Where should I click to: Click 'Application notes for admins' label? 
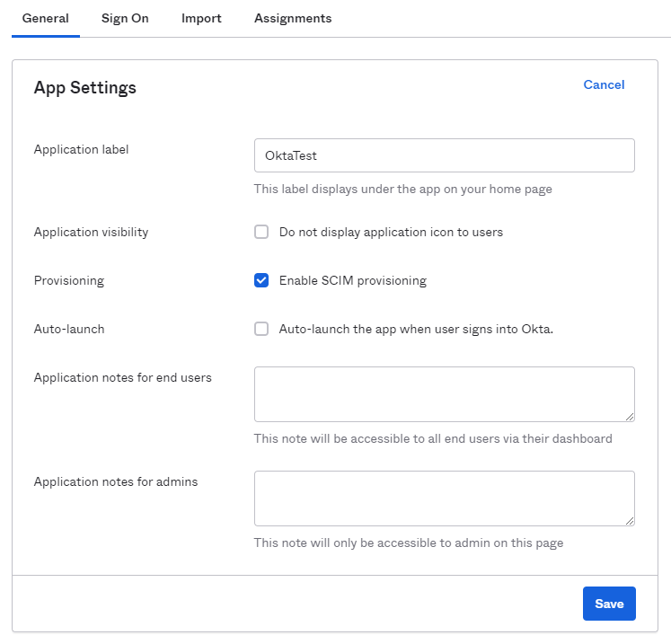(x=116, y=481)
